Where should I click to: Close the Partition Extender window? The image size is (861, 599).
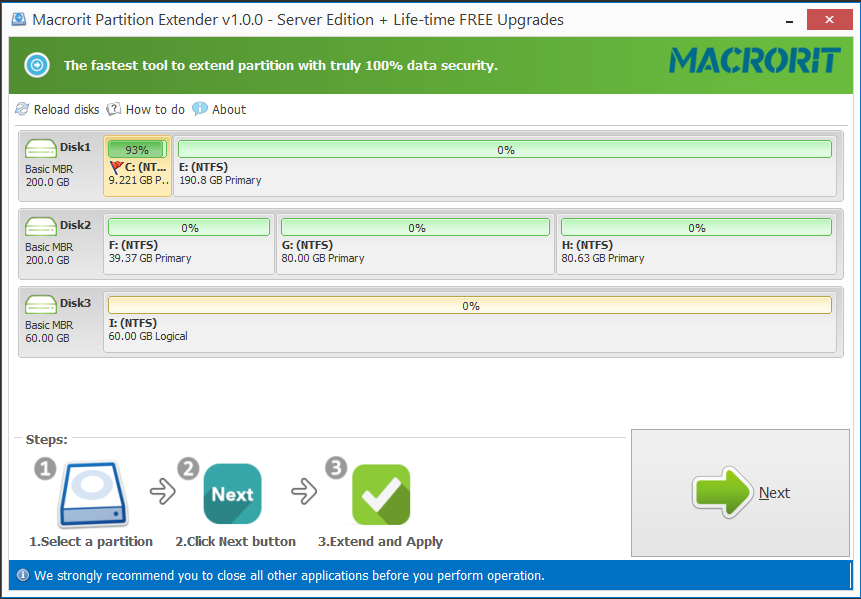[830, 20]
